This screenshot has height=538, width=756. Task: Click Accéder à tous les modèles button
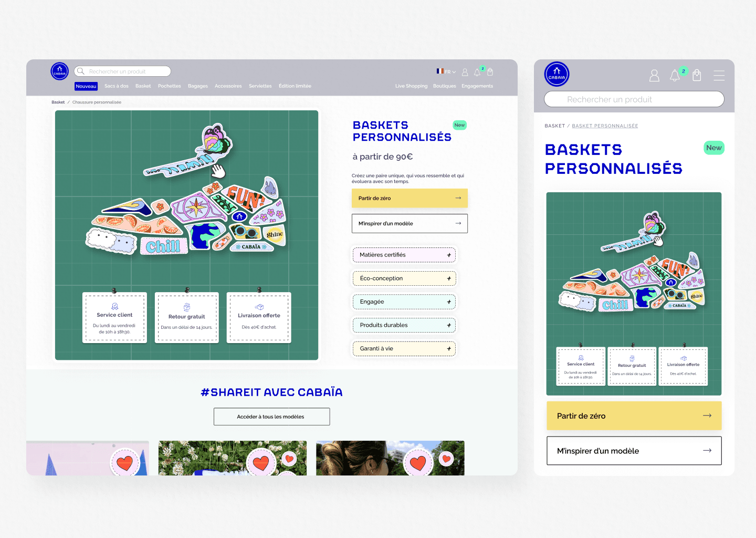coord(272,417)
